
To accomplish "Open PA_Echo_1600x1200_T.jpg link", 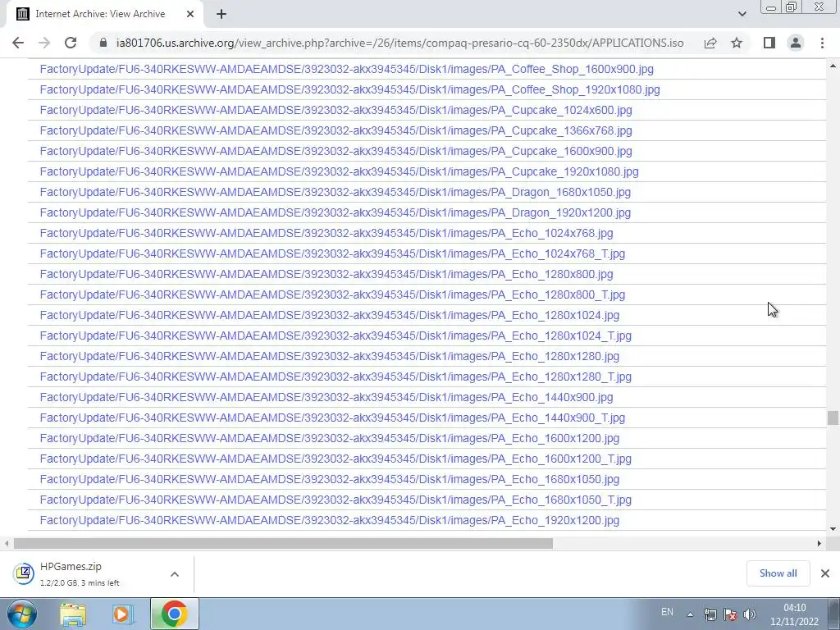I will (x=336, y=459).
